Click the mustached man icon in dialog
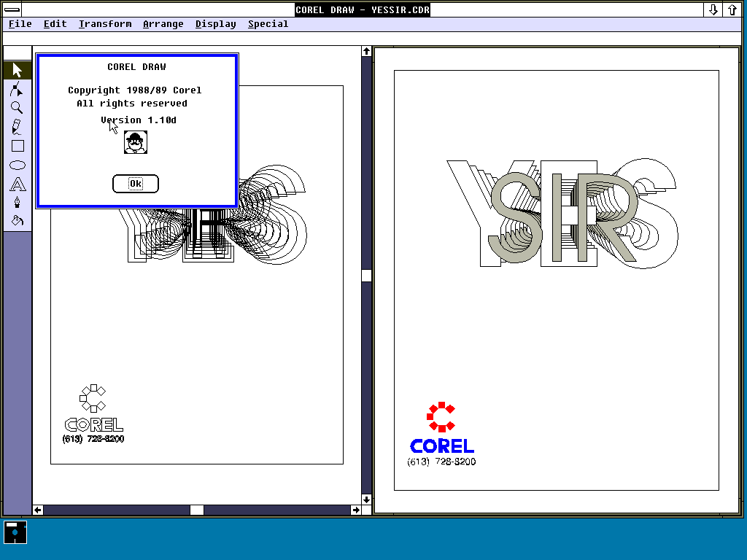Viewport: 747px width, 560px height. click(x=136, y=142)
